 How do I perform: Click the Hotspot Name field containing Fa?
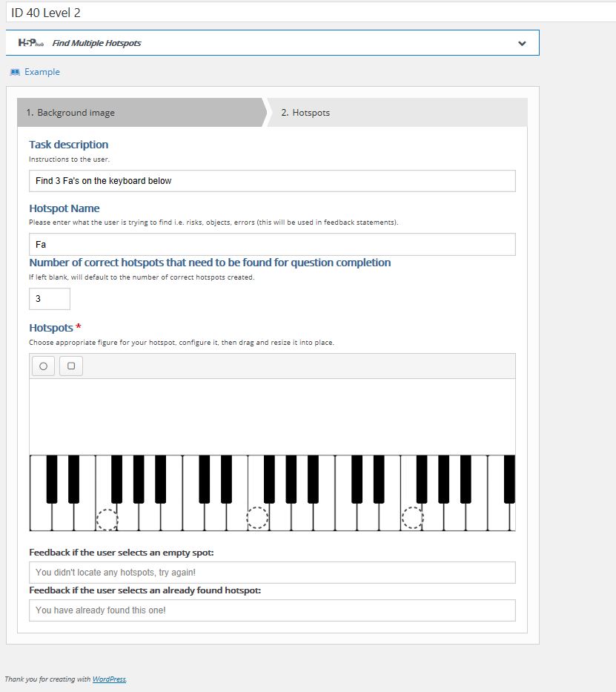coord(272,245)
